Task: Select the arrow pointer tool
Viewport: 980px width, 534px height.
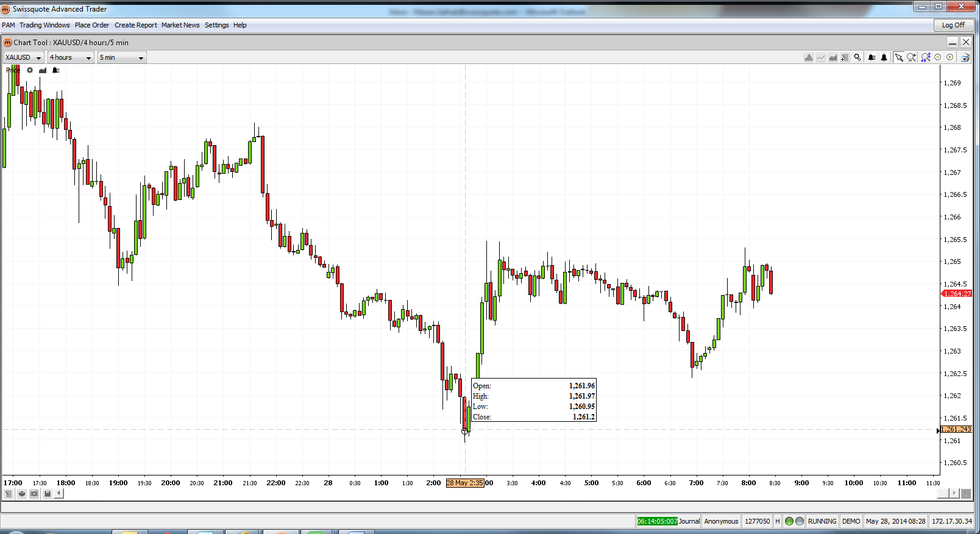Action: tap(899, 57)
